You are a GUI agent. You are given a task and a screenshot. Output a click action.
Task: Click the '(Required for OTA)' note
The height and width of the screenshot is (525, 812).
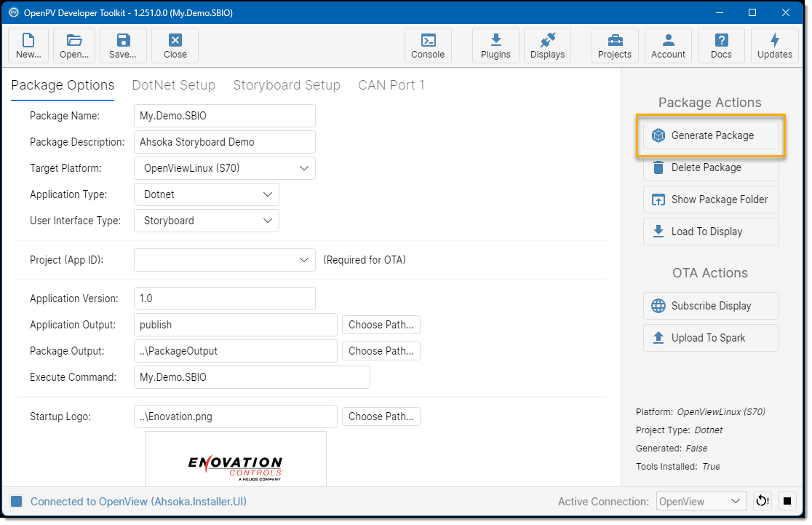click(365, 260)
